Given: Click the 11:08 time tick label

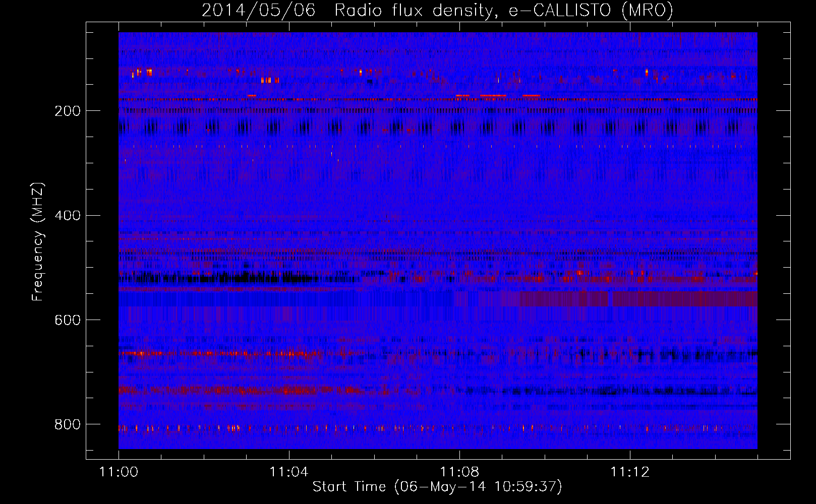Looking at the screenshot, I should [x=459, y=472].
